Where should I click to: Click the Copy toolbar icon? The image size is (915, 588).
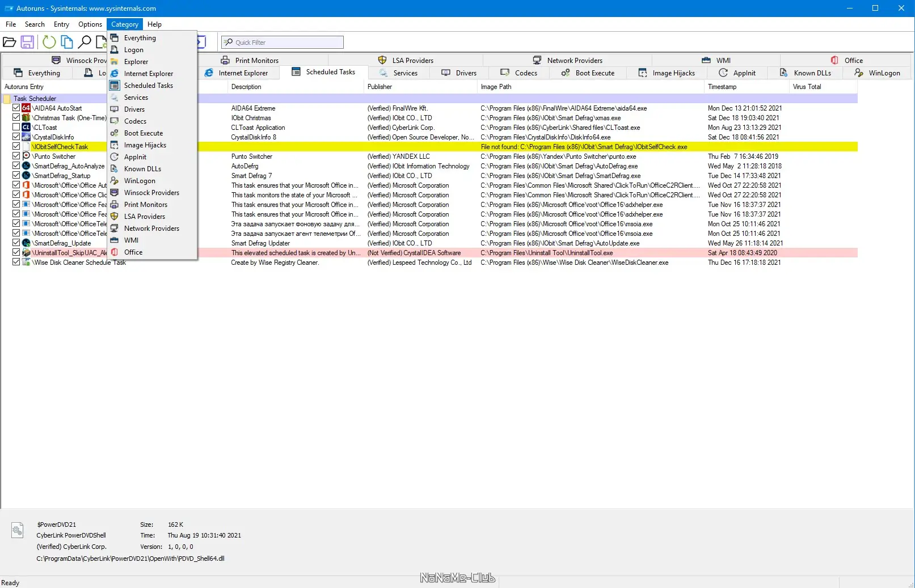coord(67,42)
